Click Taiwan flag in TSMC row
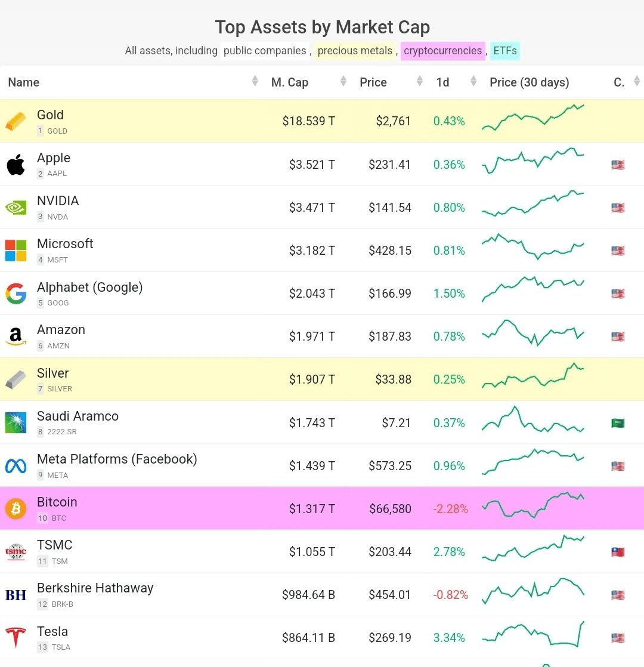The image size is (644, 667). (x=618, y=552)
